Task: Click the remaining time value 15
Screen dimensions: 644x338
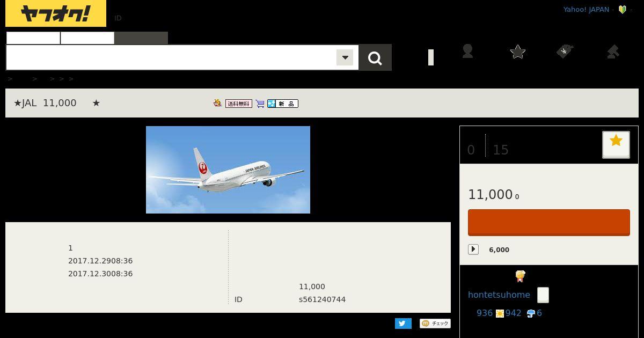Action: [x=501, y=150]
